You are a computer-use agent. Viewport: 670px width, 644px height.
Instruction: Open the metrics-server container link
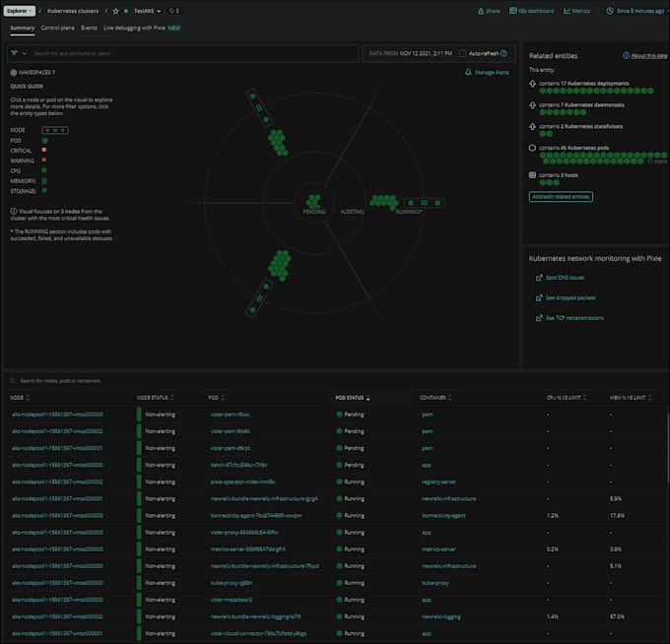point(438,549)
